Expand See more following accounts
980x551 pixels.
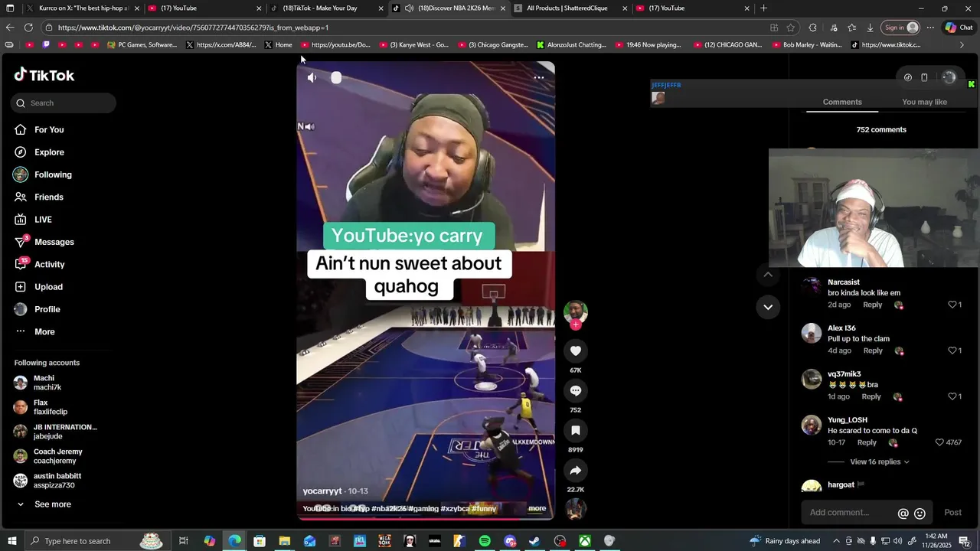click(x=52, y=504)
